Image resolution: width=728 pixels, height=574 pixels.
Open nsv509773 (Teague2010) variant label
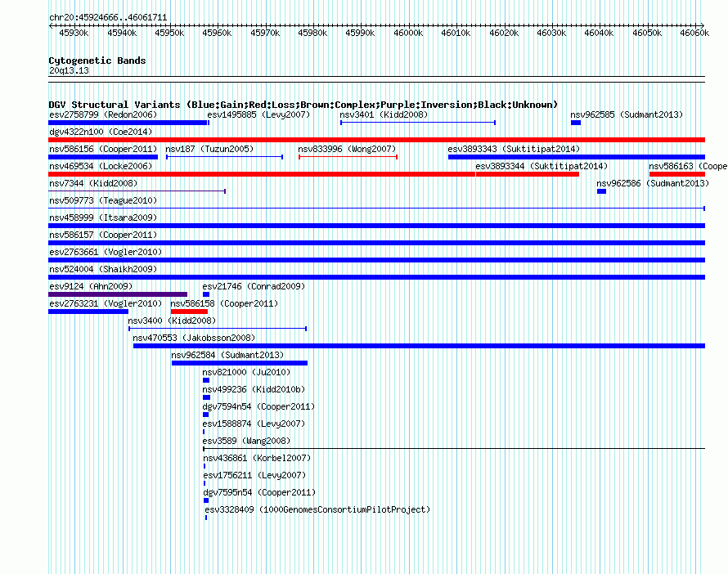click(x=103, y=200)
